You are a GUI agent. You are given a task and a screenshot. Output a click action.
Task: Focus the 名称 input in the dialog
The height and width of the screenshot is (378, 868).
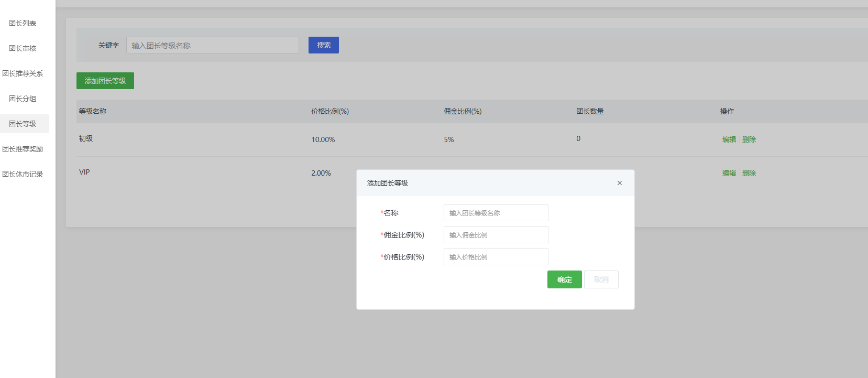click(x=496, y=213)
